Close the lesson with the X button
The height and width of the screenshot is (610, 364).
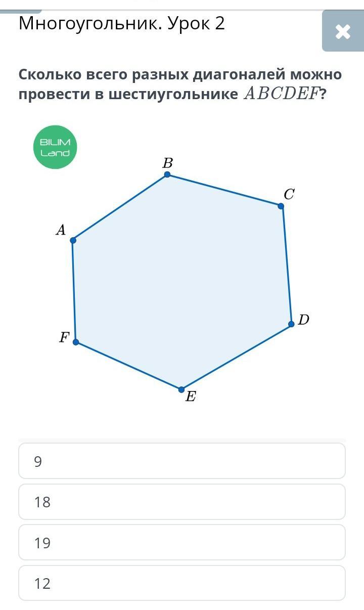coord(343,32)
